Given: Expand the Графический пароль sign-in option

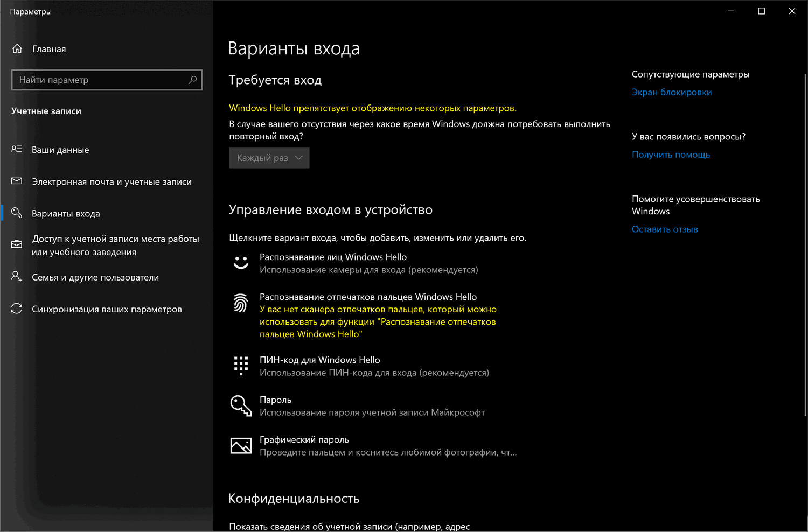Looking at the screenshot, I should 304,440.
